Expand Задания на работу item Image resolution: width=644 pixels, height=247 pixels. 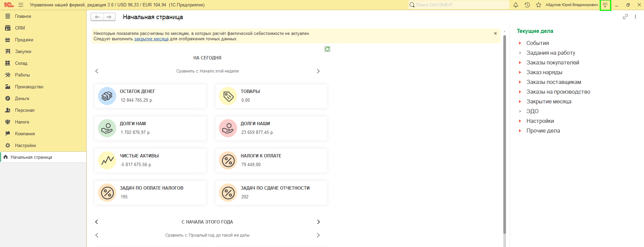click(520, 53)
